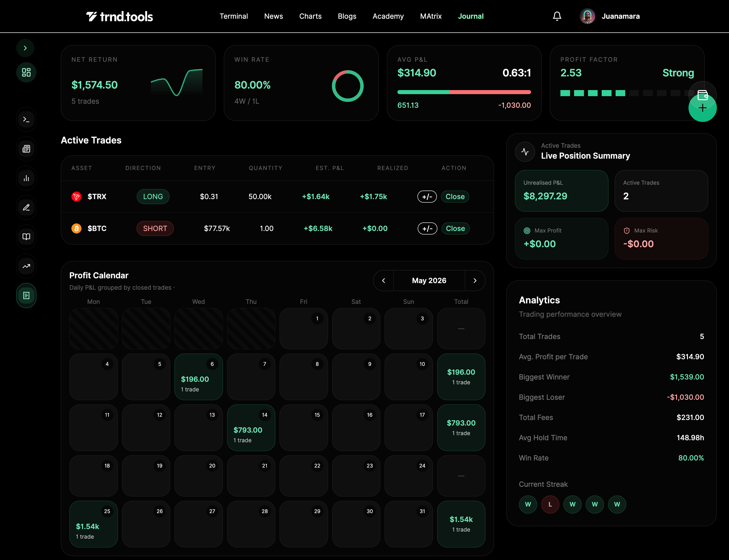This screenshot has height=560, width=729.
Task: Select the May 1 calendar cell
Action: [x=303, y=328]
